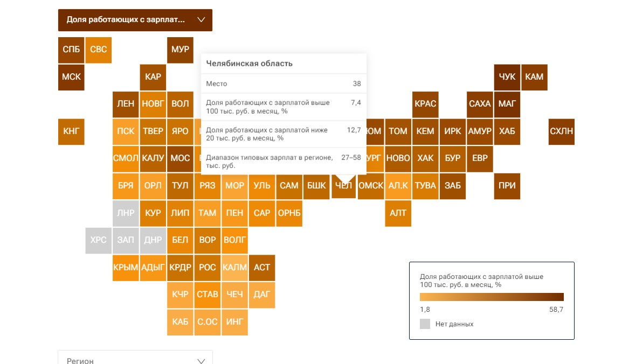Pick the ЧУК region tile
622x364 pixels.
[x=507, y=77]
